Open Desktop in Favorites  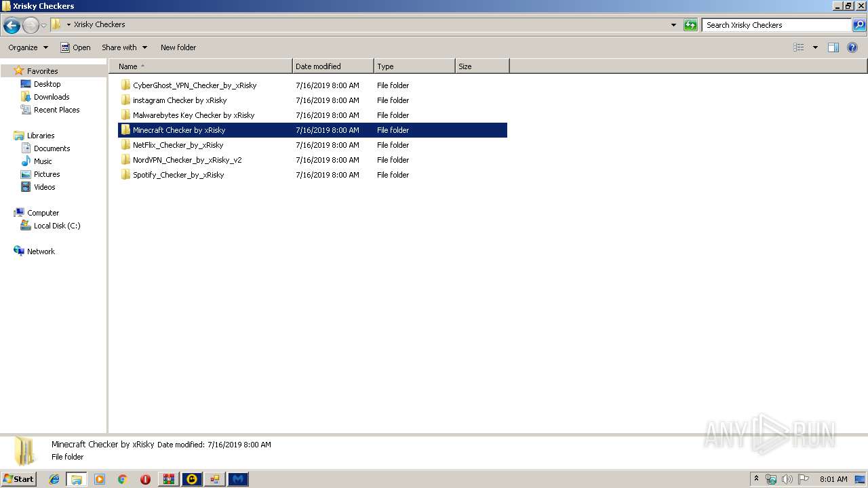47,84
